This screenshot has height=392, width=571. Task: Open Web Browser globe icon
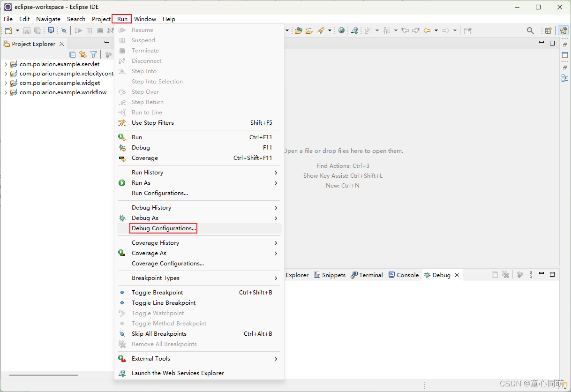(x=341, y=30)
